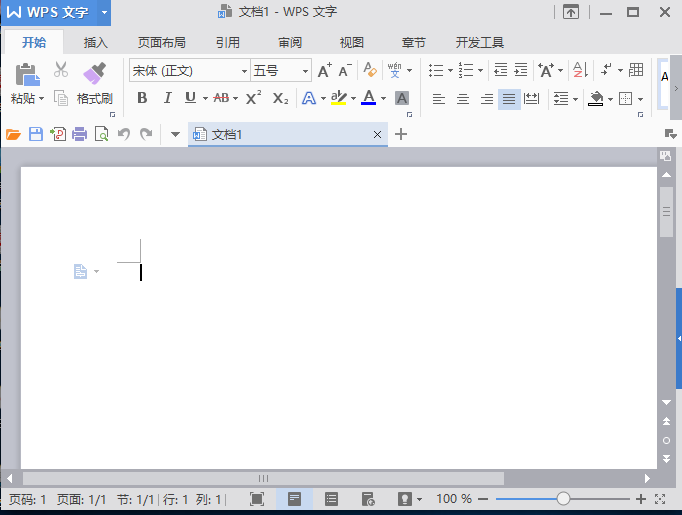
Task: Click the zoom slider handle
Action: click(563, 498)
